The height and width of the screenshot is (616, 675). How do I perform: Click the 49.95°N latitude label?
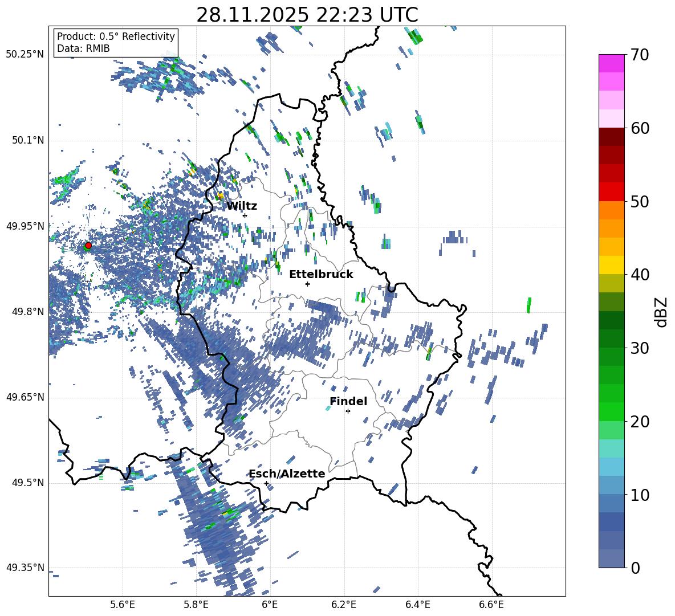[25, 226]
